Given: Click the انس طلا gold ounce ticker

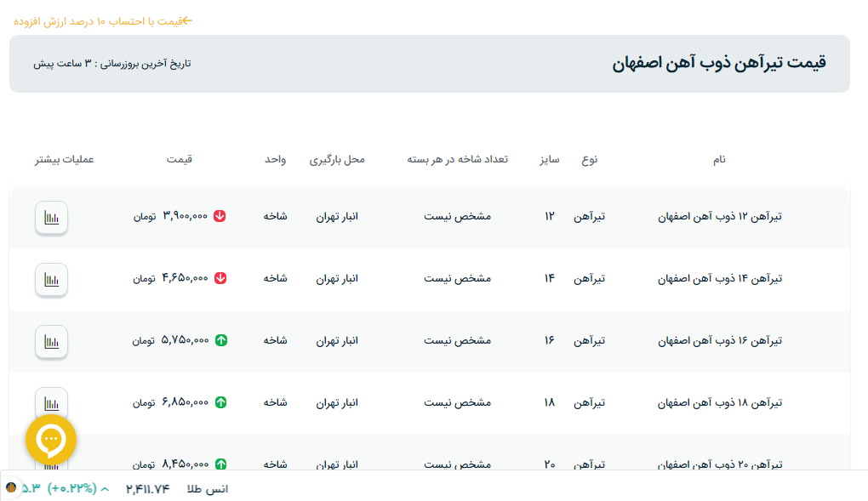Looking at the screenshot, I should (207, 488).
